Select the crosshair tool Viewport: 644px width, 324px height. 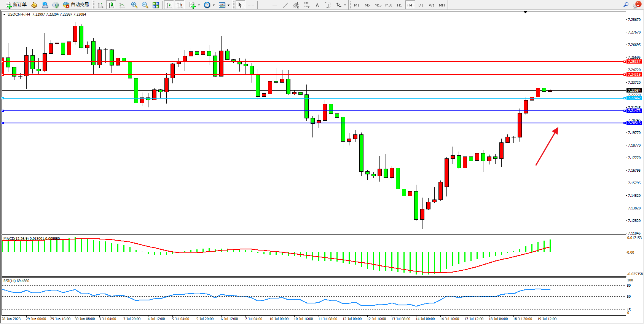(251, 5)
